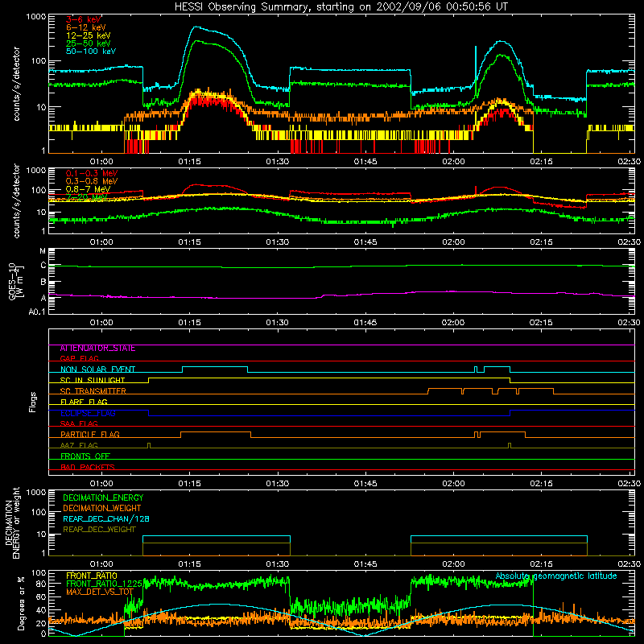Click the "1000" y-axis tick of the keV panel
Image resolution: width=644 pixels, height=644 pixels.
pos(36,17)
